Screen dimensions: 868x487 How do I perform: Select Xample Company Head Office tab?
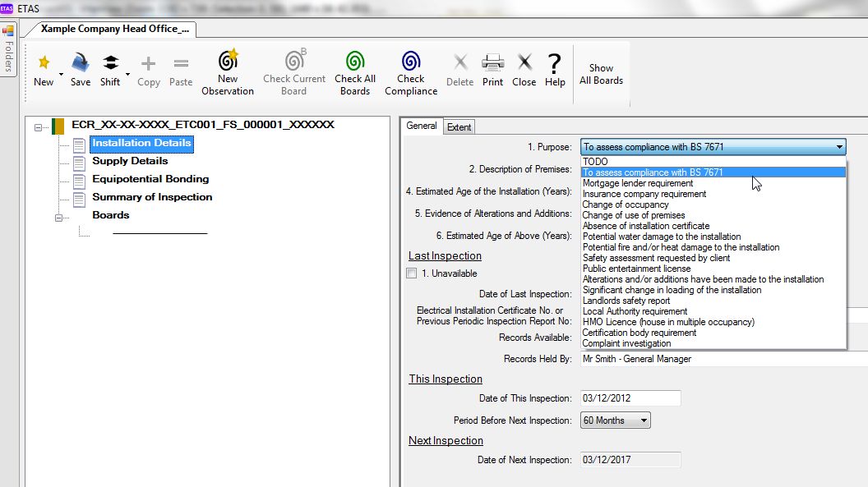click(x=114, y=29)
